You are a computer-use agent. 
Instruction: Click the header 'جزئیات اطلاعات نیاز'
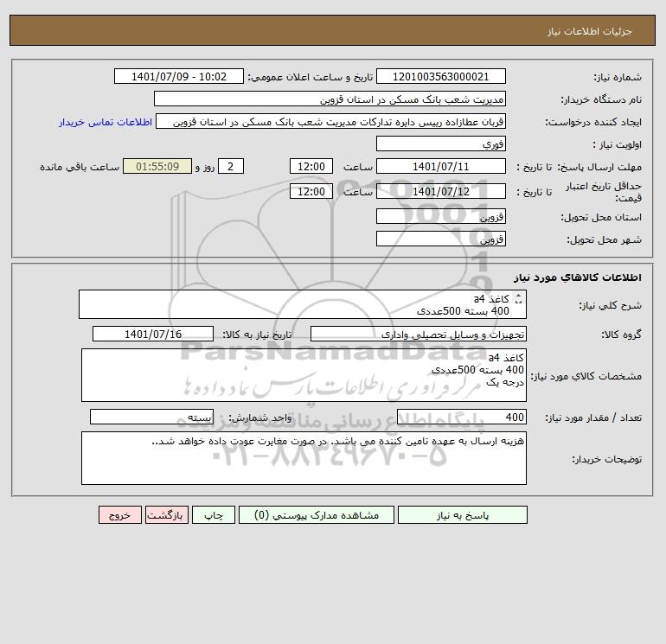(x=590, y=31)
